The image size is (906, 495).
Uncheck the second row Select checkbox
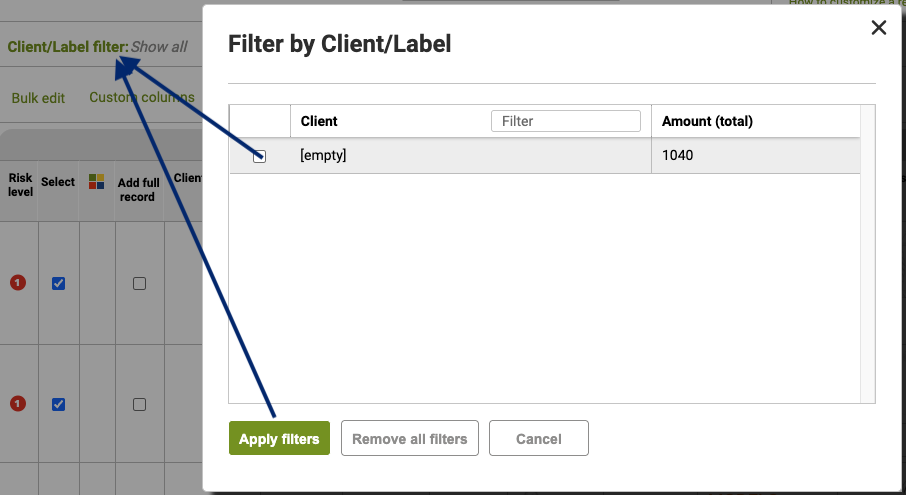tap(58, 404)
